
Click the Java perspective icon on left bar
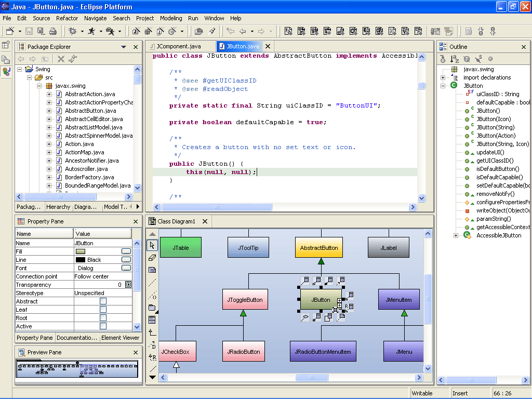[x=6, y=71]
